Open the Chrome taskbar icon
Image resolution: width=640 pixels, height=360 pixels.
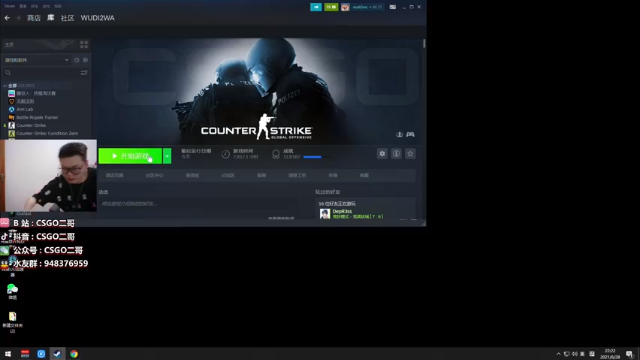pos(74,354)
